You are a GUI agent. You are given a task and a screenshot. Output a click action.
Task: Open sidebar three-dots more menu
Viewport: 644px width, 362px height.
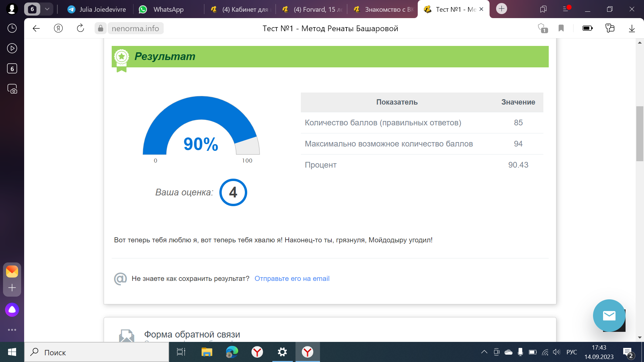point(12,330)
